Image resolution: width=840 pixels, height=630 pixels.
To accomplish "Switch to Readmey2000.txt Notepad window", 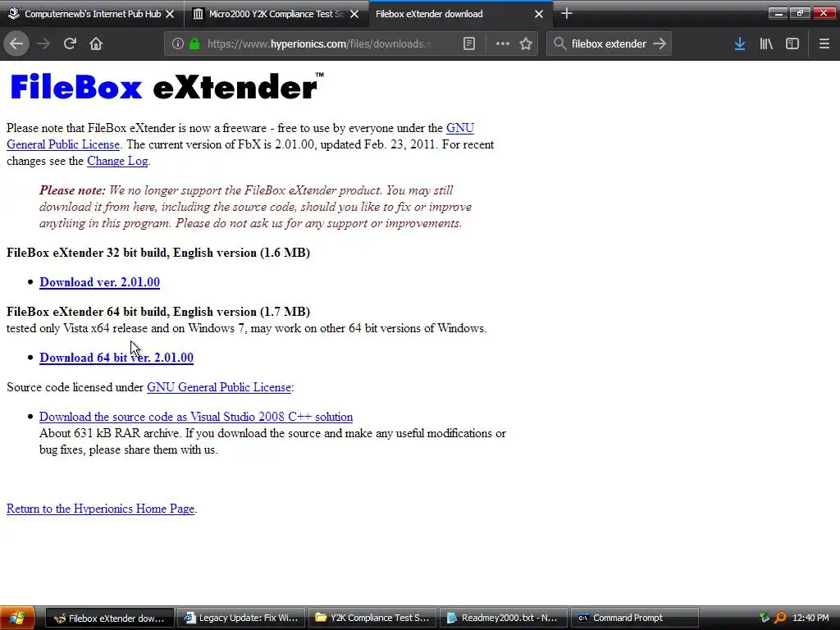I will pyautogui.click(x=504, y=618).
